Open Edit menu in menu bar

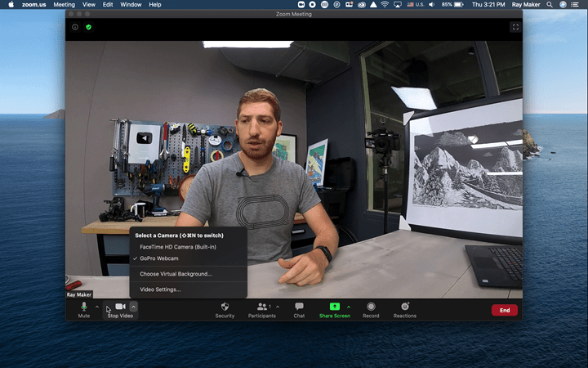[x=108, y=5]
